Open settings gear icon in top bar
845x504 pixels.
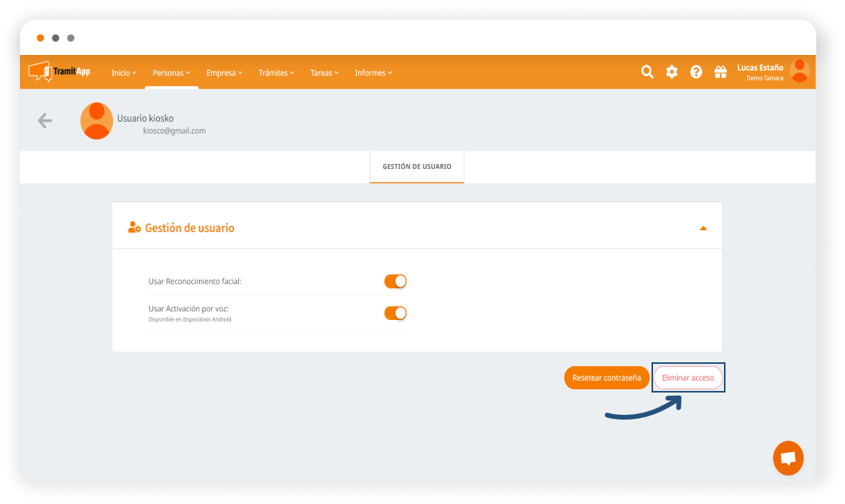point(671,72)
